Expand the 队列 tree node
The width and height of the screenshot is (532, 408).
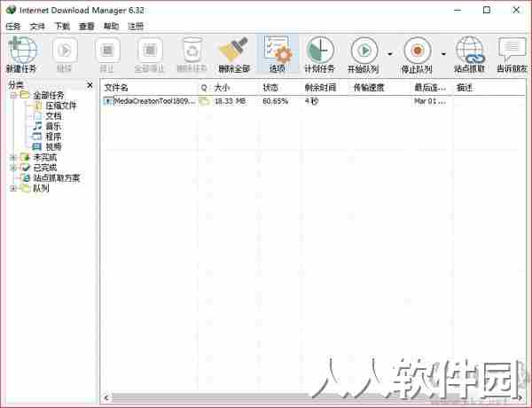[x=13, y=188]
